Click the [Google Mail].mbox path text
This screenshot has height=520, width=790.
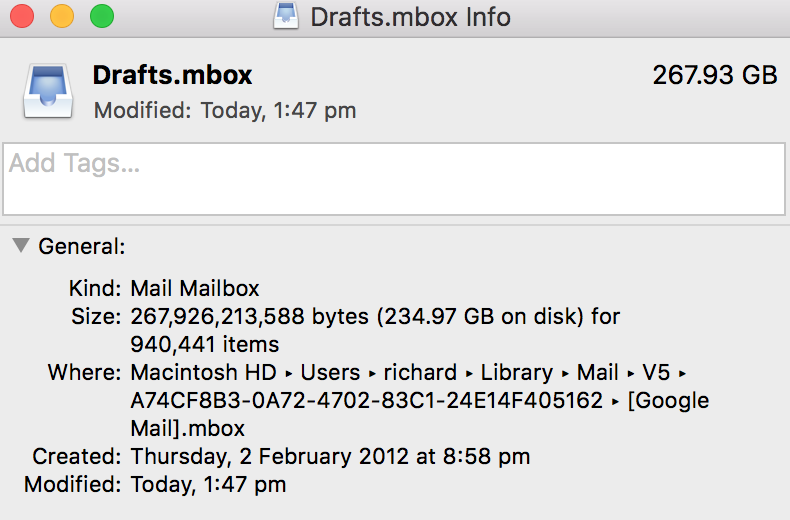(x=187, y=429)
